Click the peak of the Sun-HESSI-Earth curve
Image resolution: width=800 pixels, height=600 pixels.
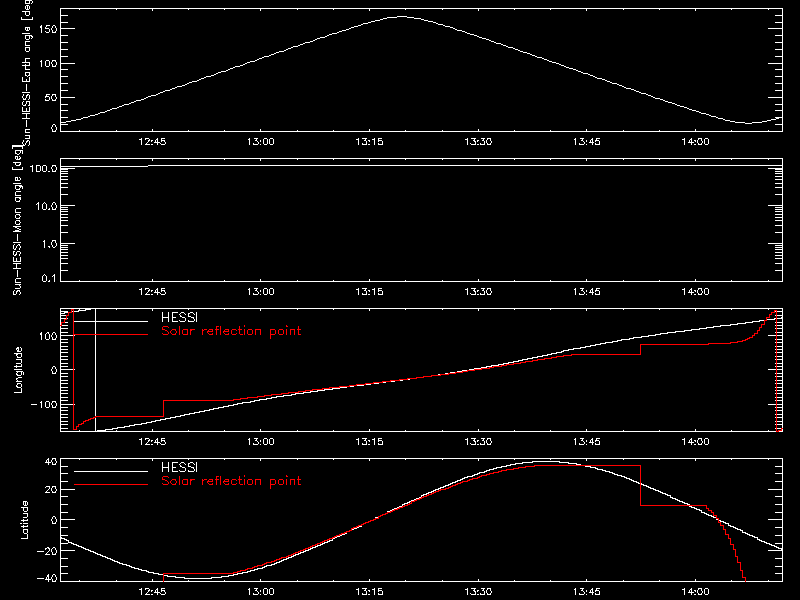[x=402, y=17]
